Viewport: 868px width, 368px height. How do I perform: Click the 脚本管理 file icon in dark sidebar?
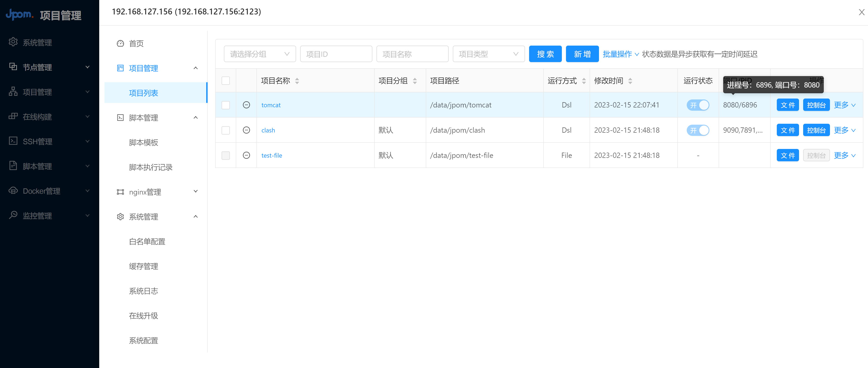tap(13, 166)
